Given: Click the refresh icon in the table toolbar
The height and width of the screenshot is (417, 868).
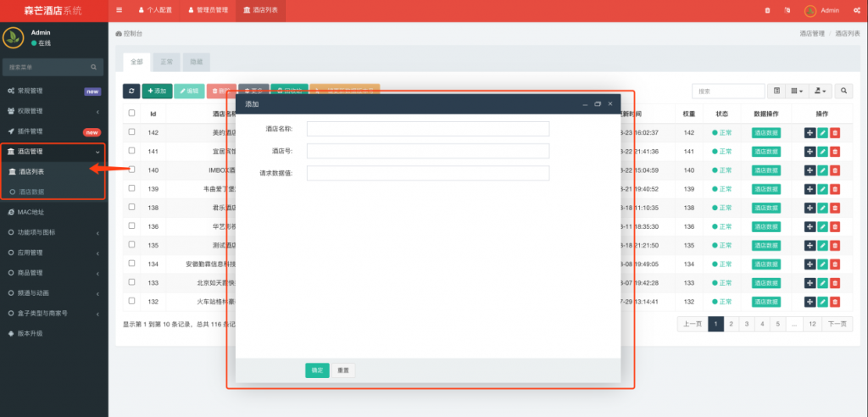Looking at the screenshot, I should coord(131,91).
